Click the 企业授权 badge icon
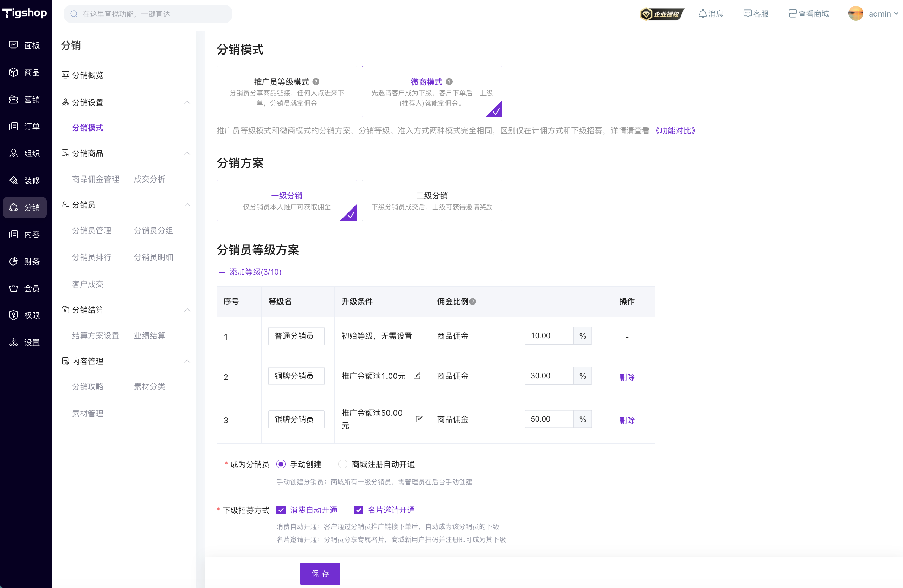 (662, 14)
